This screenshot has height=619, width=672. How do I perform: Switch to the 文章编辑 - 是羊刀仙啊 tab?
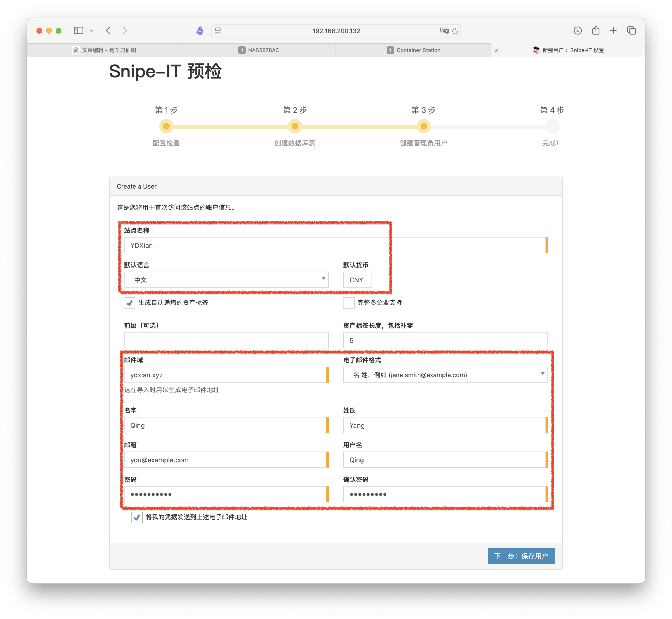(104, 50)
